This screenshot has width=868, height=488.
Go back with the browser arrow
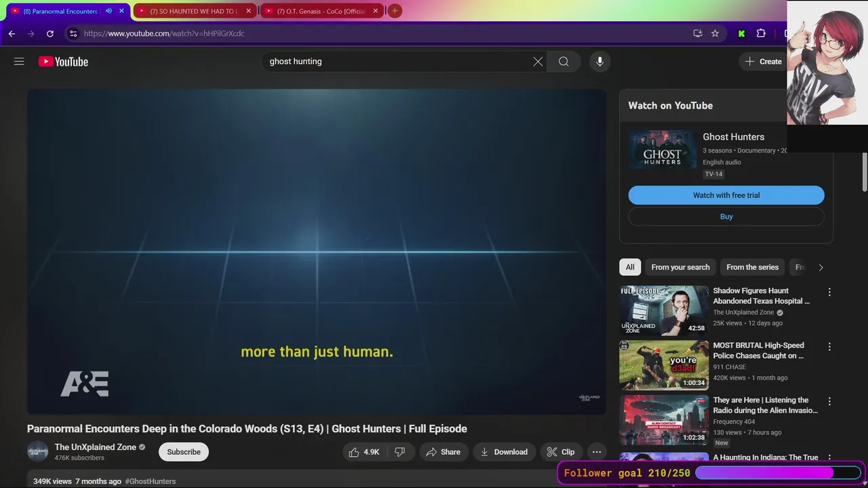[x=12, y=33]
